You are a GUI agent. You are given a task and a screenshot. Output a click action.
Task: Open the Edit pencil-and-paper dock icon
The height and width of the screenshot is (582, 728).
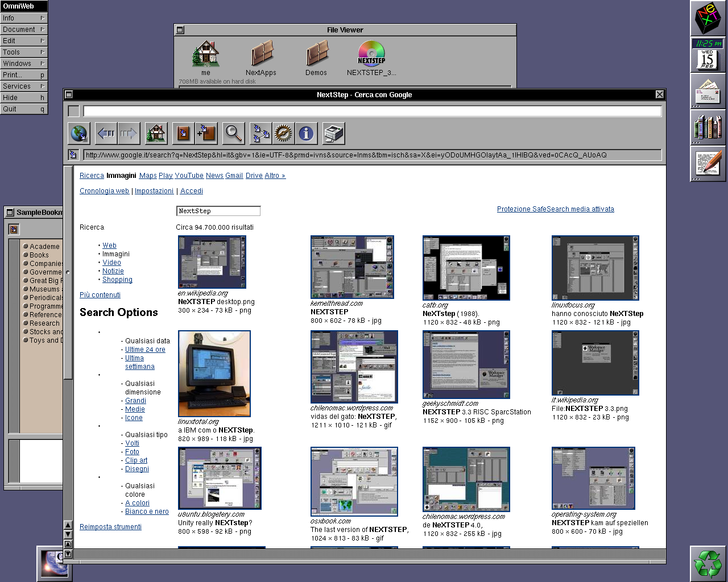pyautogui.click(x=708, y=164)
